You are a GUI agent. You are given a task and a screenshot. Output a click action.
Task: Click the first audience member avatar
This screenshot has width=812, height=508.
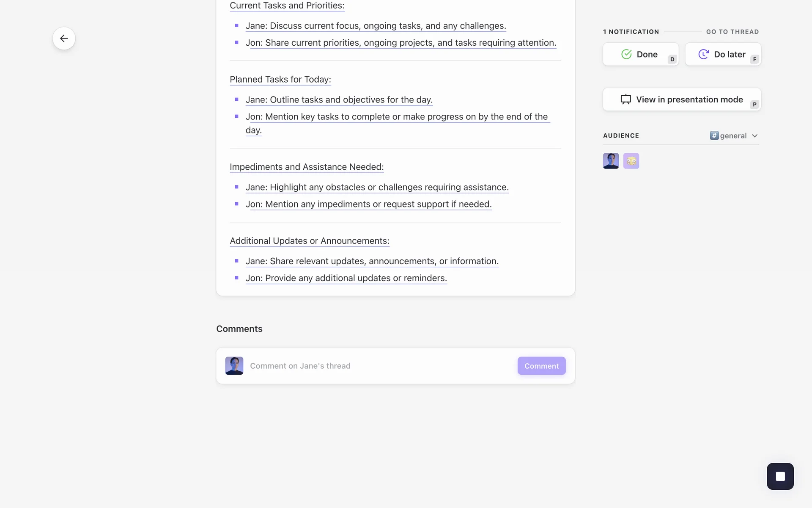pos(611,161)
